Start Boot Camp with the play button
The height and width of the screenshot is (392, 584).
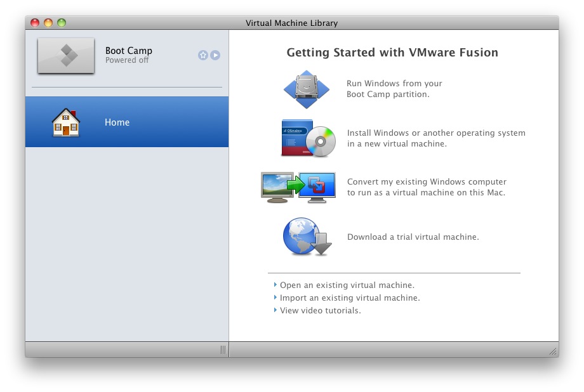215,55
